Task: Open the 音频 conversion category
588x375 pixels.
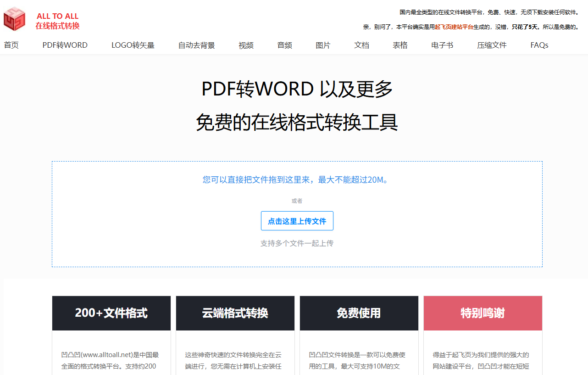Action: [x=284, y=45]
